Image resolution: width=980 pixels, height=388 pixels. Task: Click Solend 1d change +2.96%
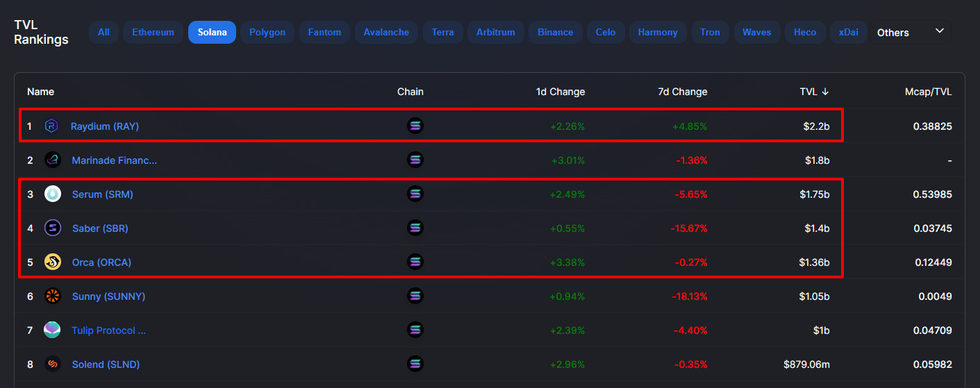567,364
